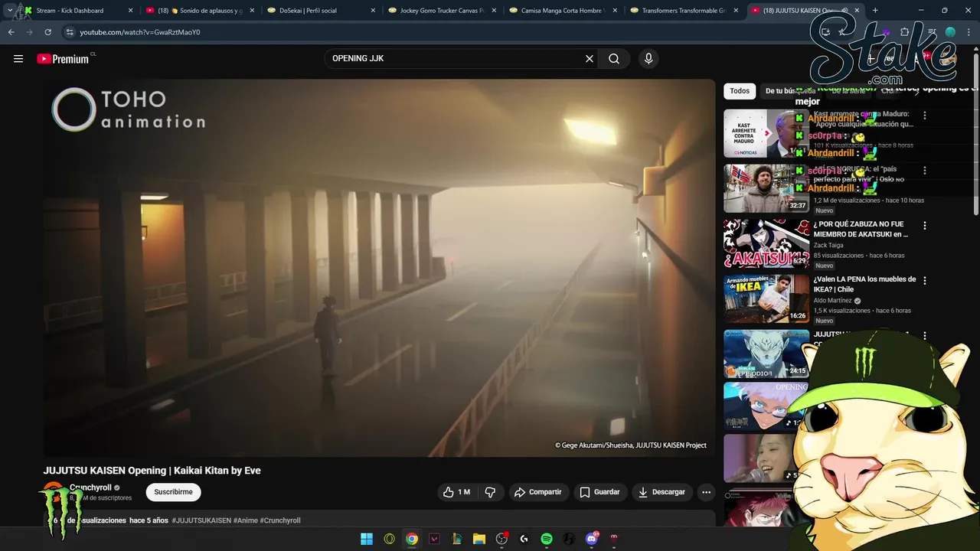This screenshot has width=980, height=551.
Task: Open options for the Zabuza Akatsuki video
Action: tap(925, 226)
